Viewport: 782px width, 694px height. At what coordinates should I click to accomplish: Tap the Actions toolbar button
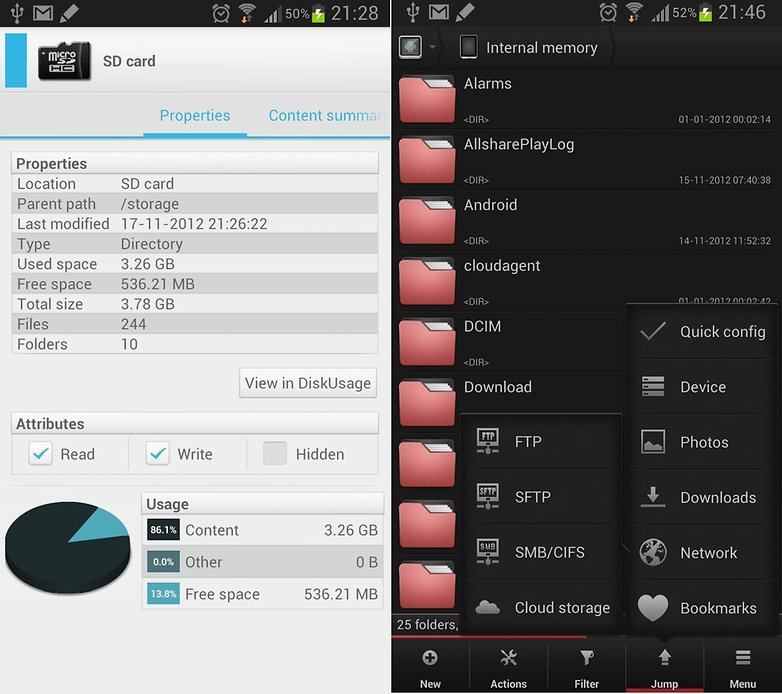pos(508,668)
